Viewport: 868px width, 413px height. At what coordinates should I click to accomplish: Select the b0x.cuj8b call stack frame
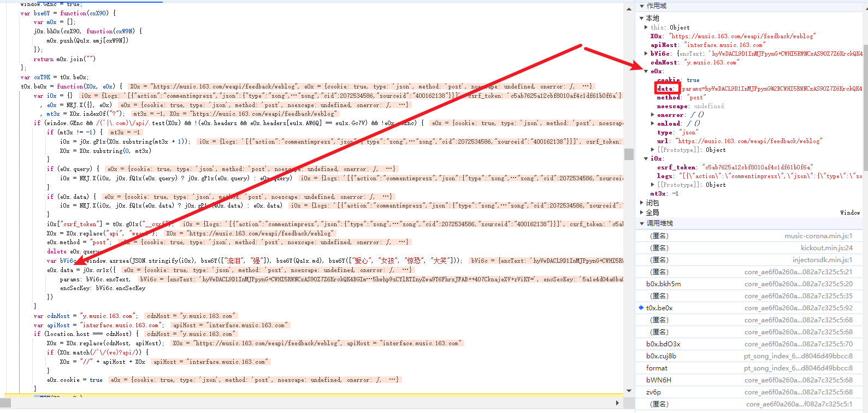coord(749,356)
